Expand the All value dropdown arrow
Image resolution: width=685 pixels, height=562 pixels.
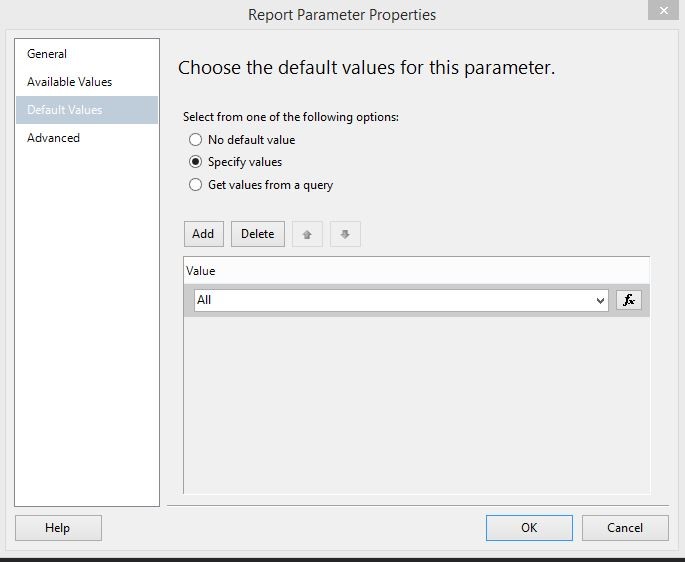tap(600, 300)
